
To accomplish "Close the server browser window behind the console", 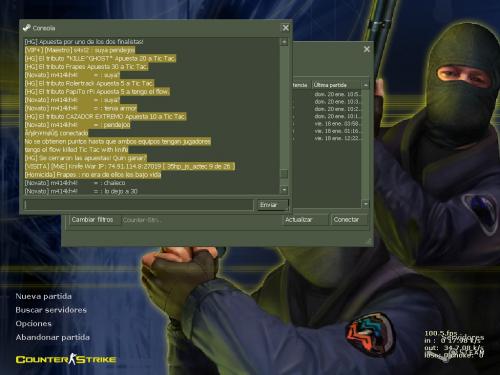I will click(x=367, y=49).
